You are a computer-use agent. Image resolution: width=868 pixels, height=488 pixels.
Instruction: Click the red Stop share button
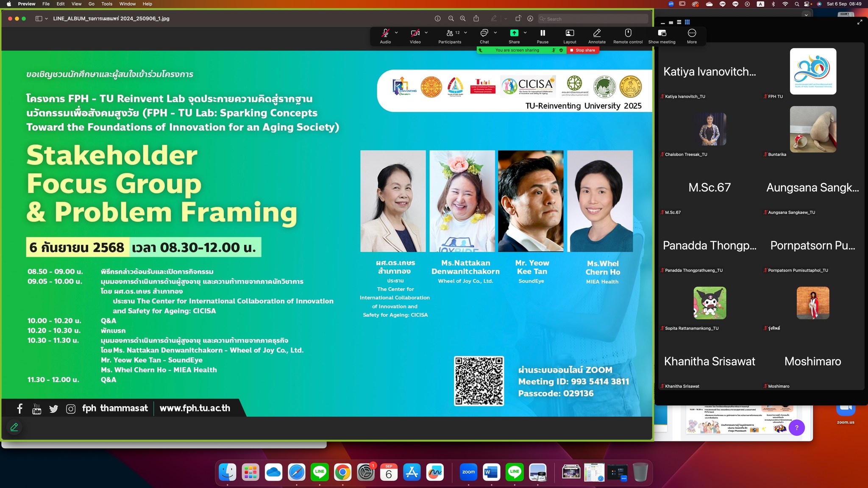coord(583,50)
